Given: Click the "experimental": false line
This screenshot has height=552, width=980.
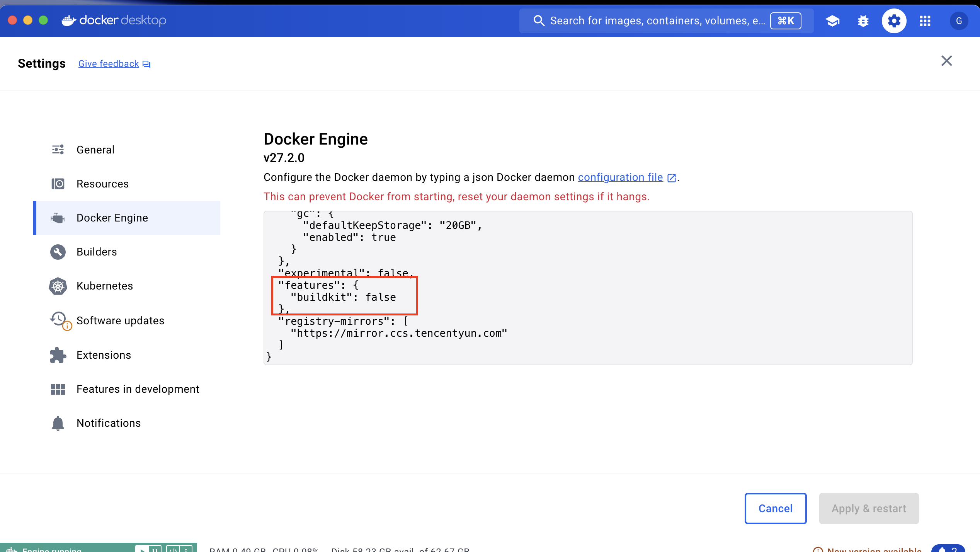Looking at the screenshot, I should (x=346, y=273).
